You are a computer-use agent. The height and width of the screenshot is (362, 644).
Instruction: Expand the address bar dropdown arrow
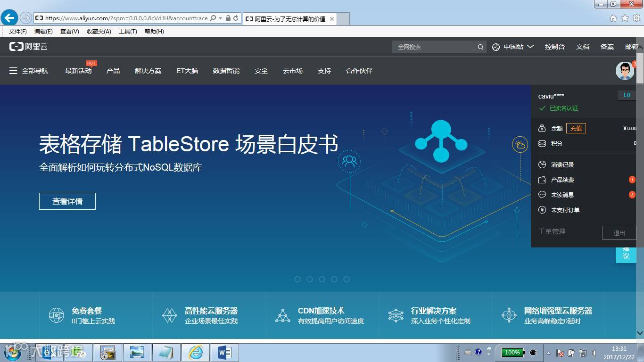coord(220,18)
